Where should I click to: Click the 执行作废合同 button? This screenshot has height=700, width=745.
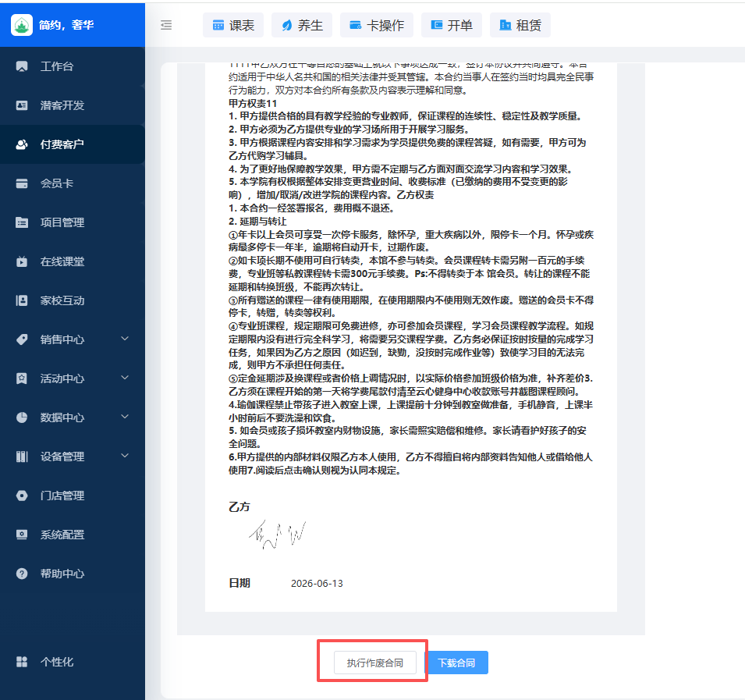[x=375, y=663]
